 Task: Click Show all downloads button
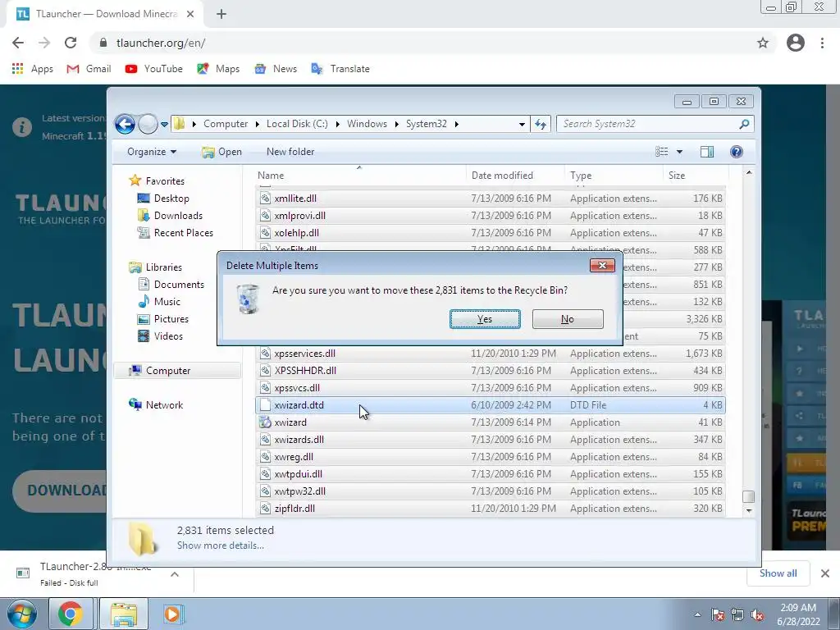pyautogui.click(x=778, y=573)
